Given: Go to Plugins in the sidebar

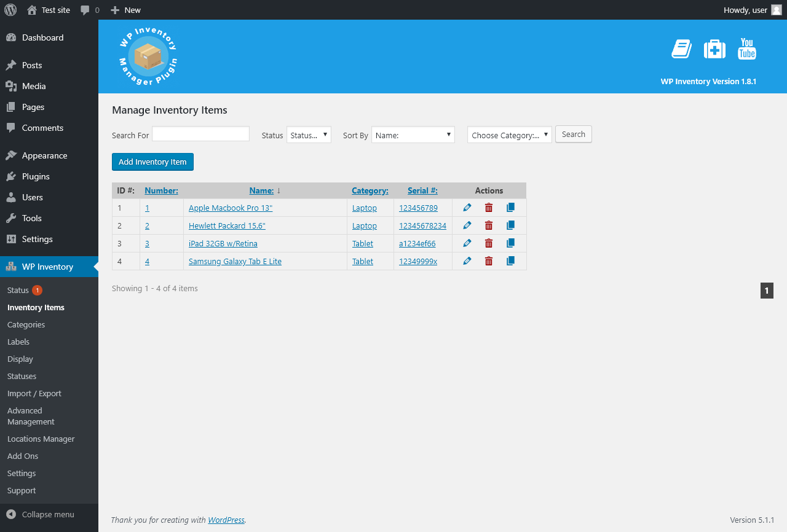Looking at the screenshot, I should [36, 176].
